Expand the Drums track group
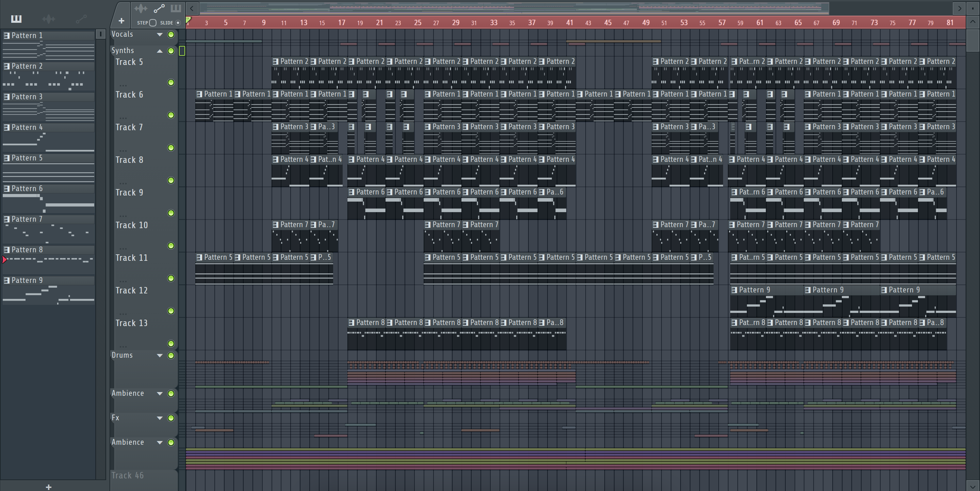980x491 pixels. [x=160, y=356]
